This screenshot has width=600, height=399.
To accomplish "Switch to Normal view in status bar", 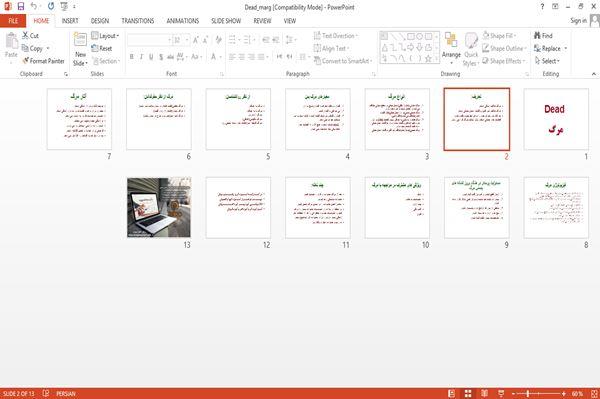I will coord(452,393).
